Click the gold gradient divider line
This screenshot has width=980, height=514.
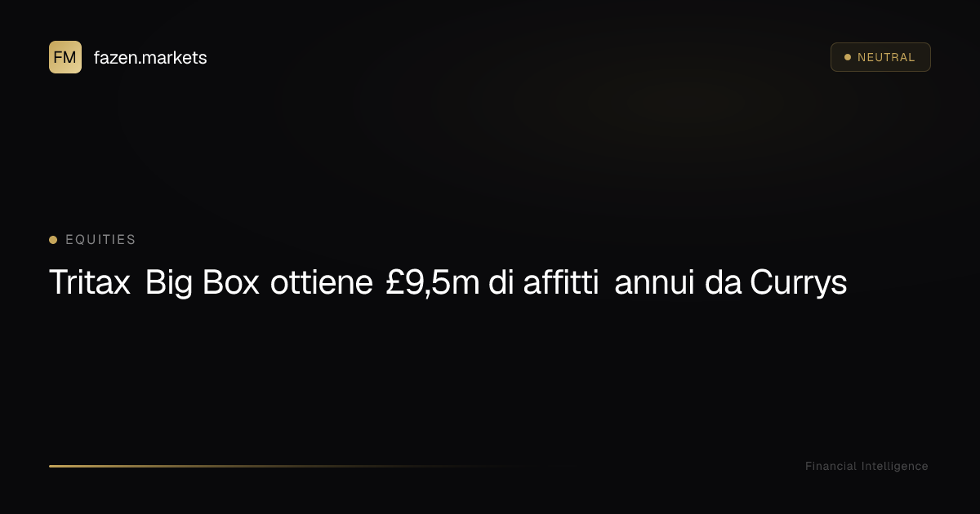pyautogui.click(x=286, y=466)
